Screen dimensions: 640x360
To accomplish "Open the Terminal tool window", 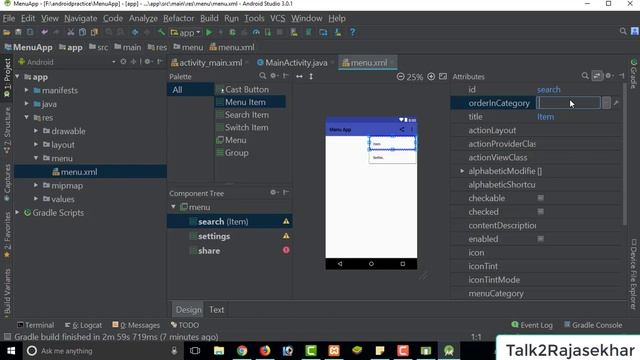I will tap(36, 325).
